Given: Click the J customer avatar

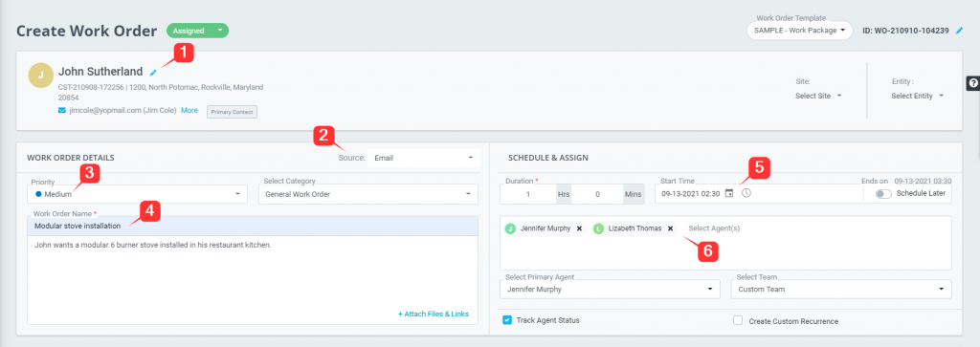Looking at the screenshot, I should (40, 75).
